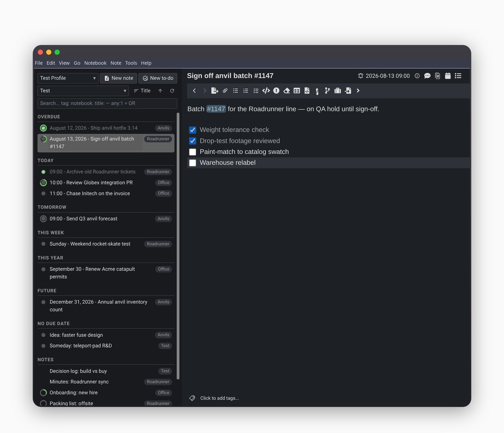Click the New to-do button

coord(158,78)
